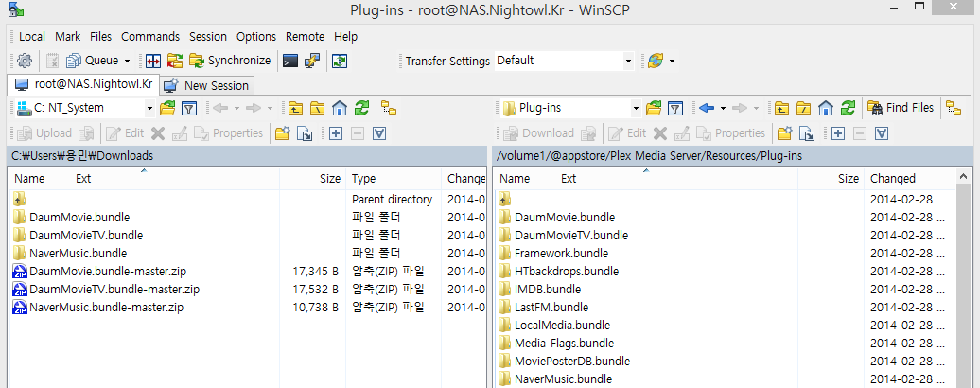Open the Mark menu
The height and width of the screenshot is (388, 980).
(x=67, y=37)
